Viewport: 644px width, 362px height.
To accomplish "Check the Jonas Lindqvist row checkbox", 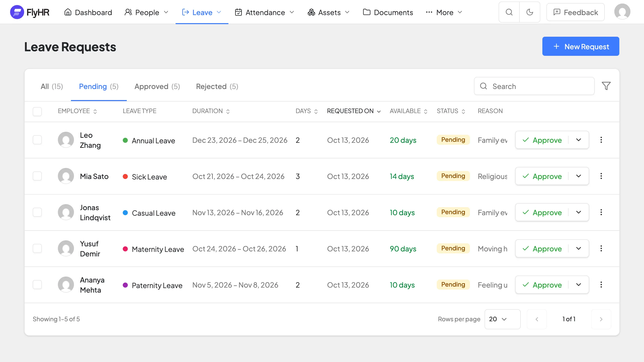I will coord(37,212).
